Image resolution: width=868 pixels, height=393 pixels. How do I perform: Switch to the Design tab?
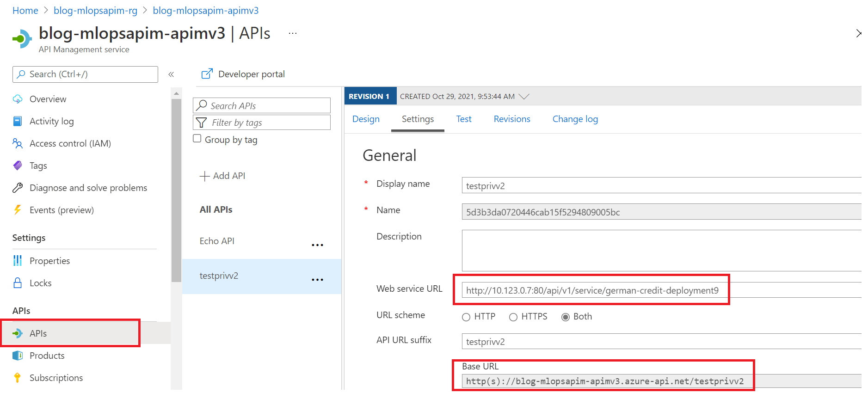[366, 119]
